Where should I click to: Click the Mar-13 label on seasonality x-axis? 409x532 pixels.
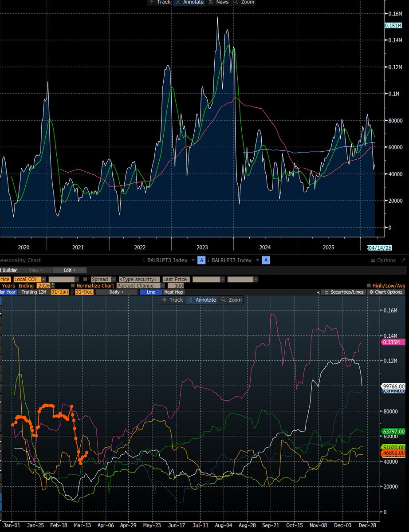(83, 525)
